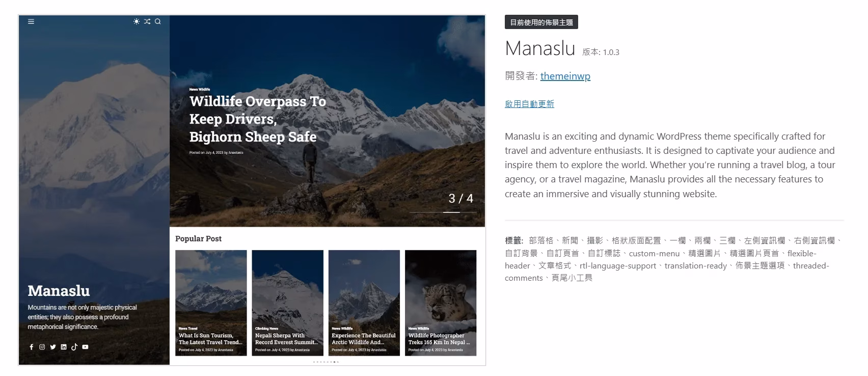Click the 啟用自動更新 link
This screenshot has height=376, width=868.
tap(529, 104)
